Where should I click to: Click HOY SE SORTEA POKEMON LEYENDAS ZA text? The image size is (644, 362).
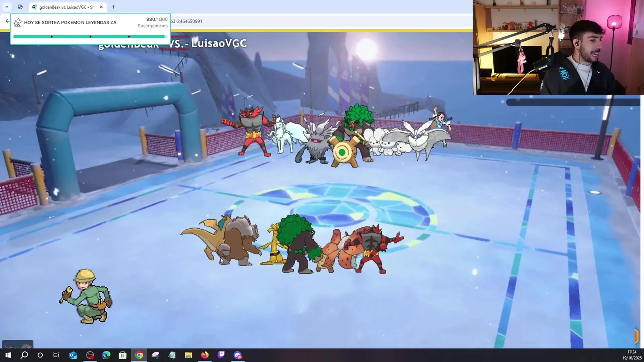click(x=70, y=22)
